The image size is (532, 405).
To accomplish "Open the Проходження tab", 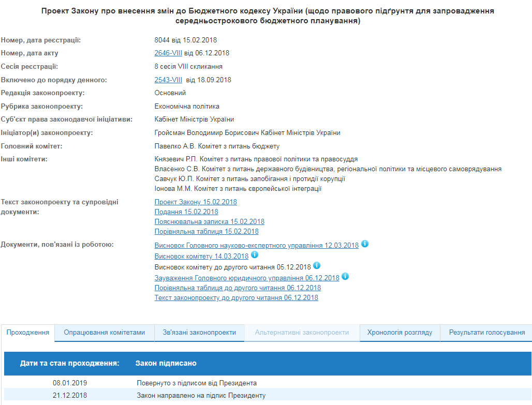I will pyautogui.click(x=28, y=333).
